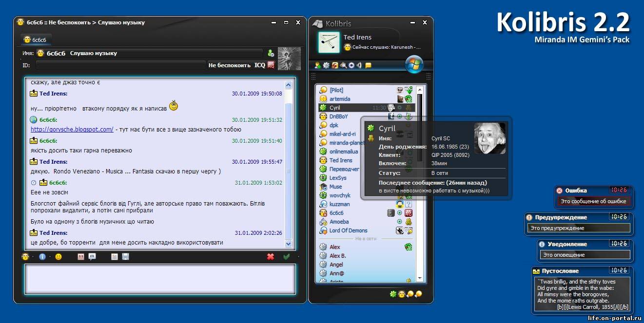This screenshot has width=644, height=323.
Task: Click the 6с6с6 contact avatar in chat
Action: point(289,58)
